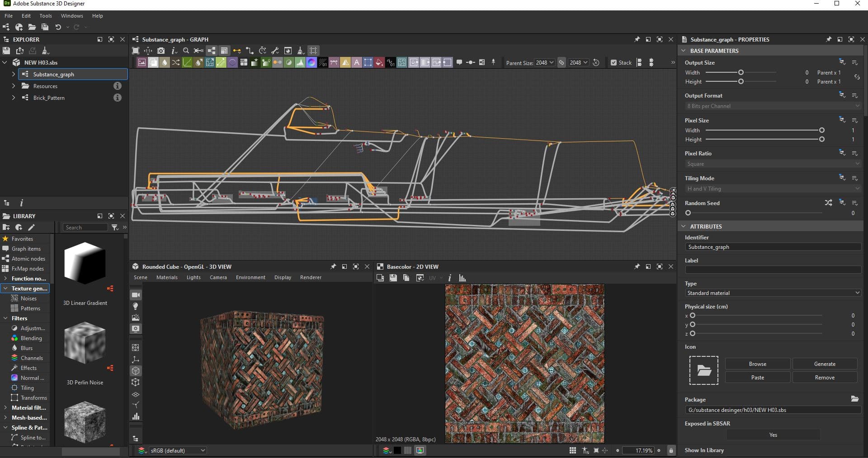
Task: Click the Generate icon button
Action: [x=825, y=364]
